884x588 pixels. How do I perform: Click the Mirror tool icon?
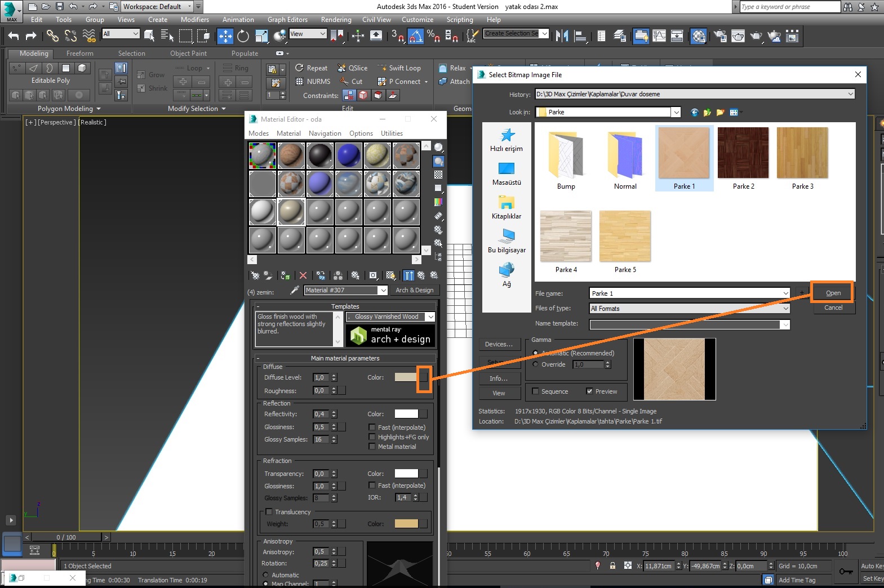point(562,36)
